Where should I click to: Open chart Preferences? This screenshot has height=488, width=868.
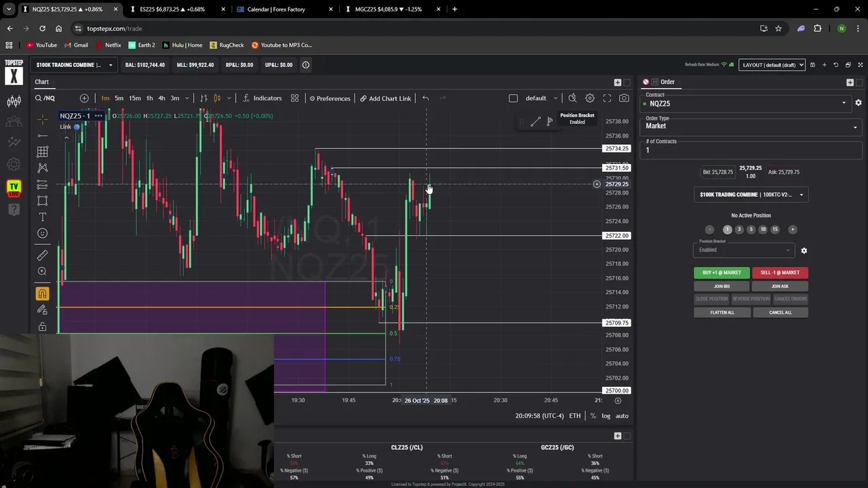tap(330, 98)
